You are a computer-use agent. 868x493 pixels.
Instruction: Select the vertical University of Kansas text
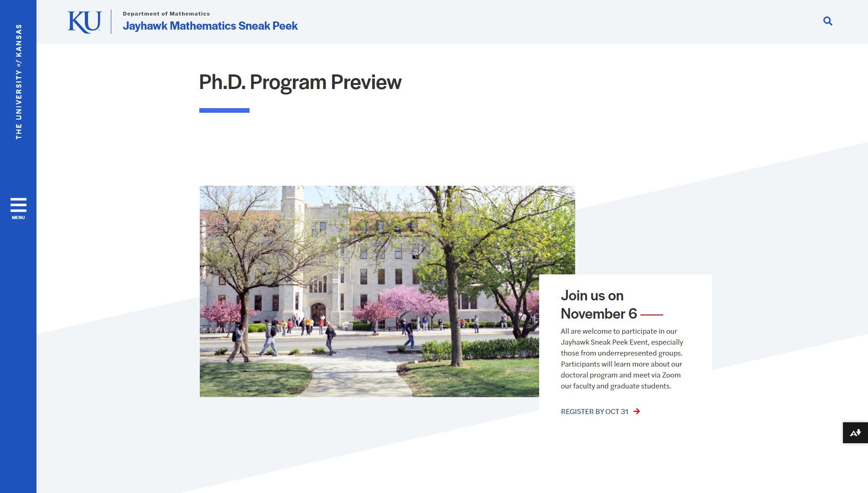[19, 82]
